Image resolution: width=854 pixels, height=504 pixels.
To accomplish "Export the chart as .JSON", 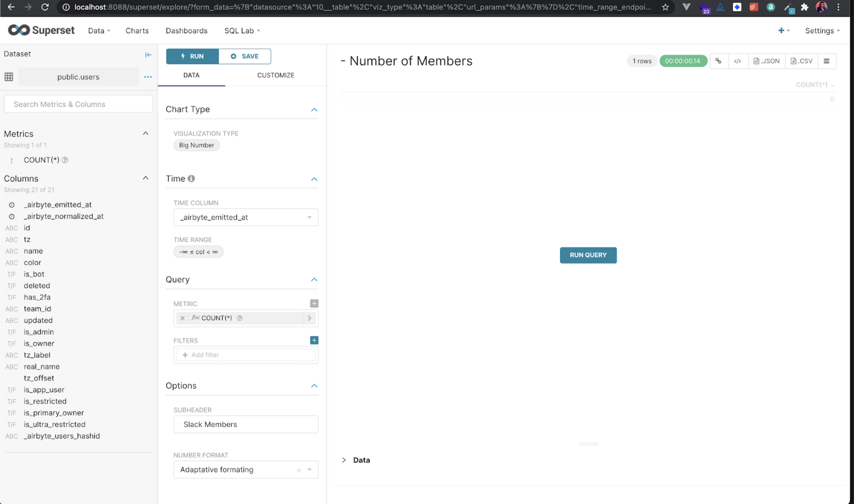I will point(766,61).
